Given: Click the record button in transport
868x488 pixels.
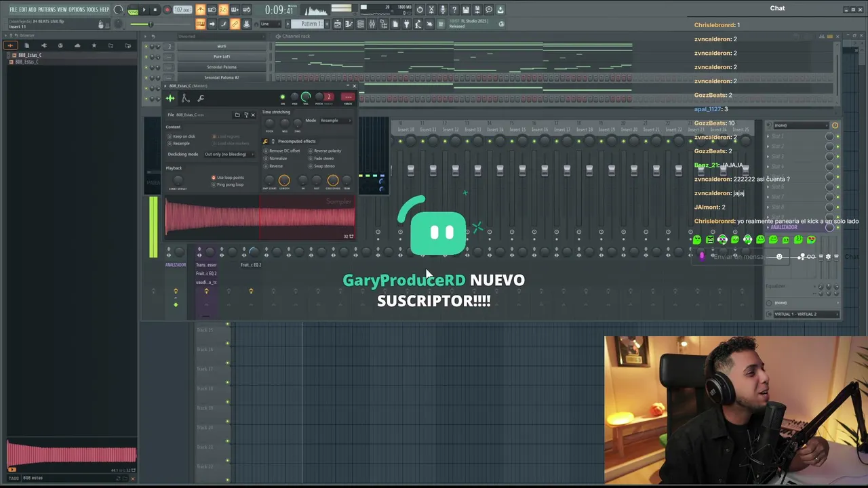Looking at the screenshot, I should (x=167, y=10).
